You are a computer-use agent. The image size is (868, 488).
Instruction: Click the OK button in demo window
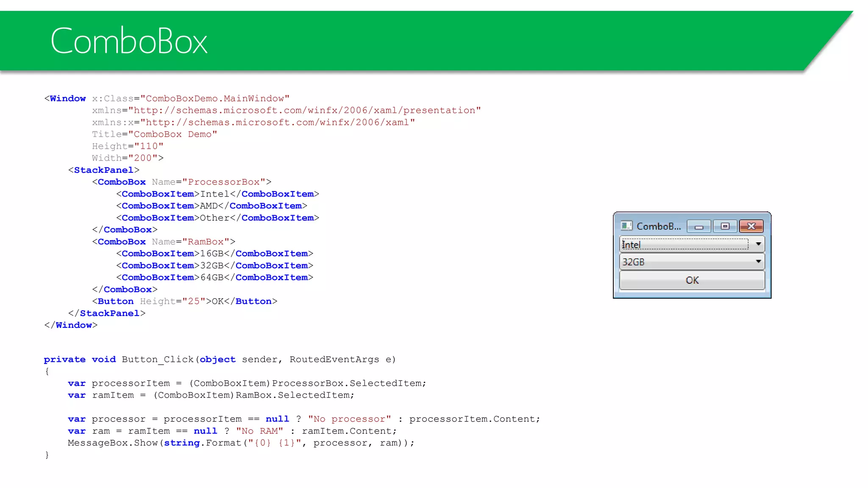pos(692,280)
